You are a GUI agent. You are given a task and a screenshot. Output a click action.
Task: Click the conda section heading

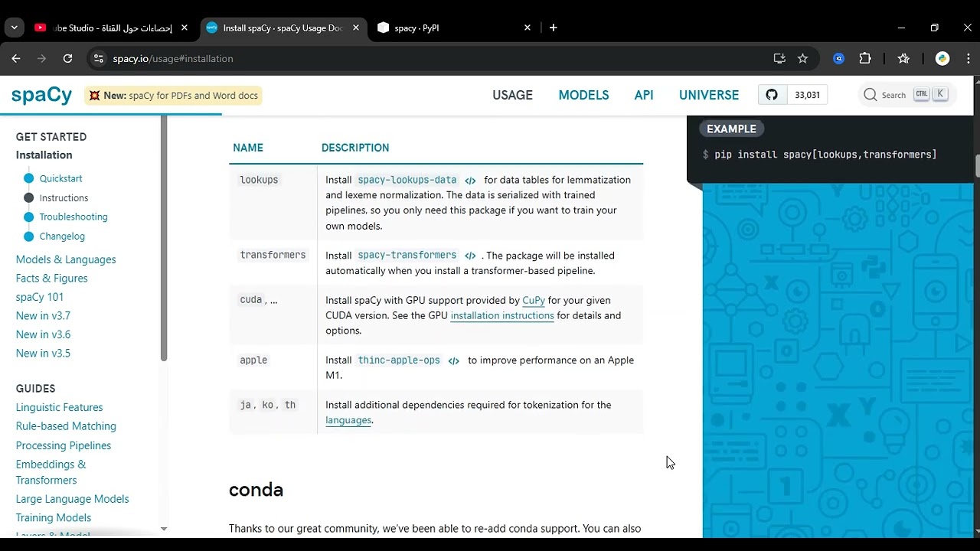pyautogui.click(x=256, y=490)
